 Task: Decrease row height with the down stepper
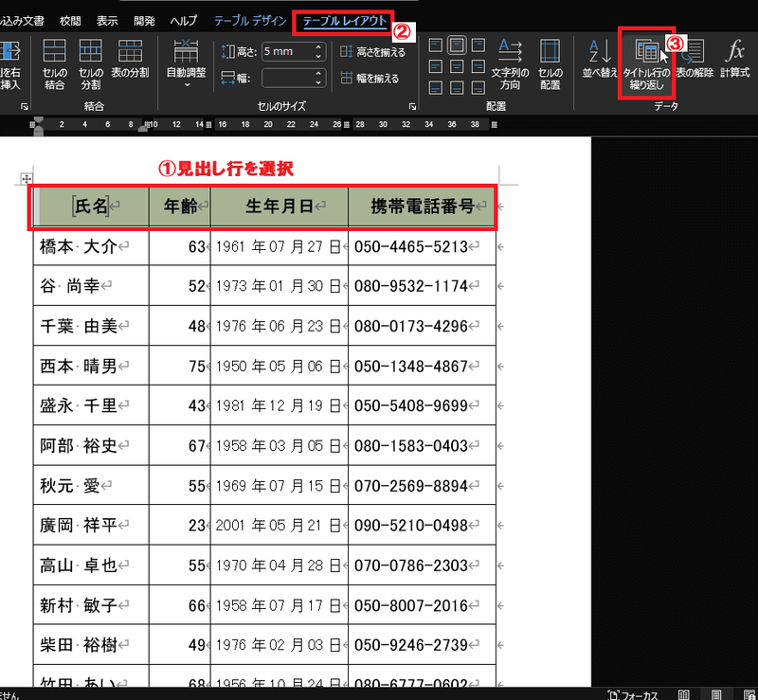click(x=318, y=56)
